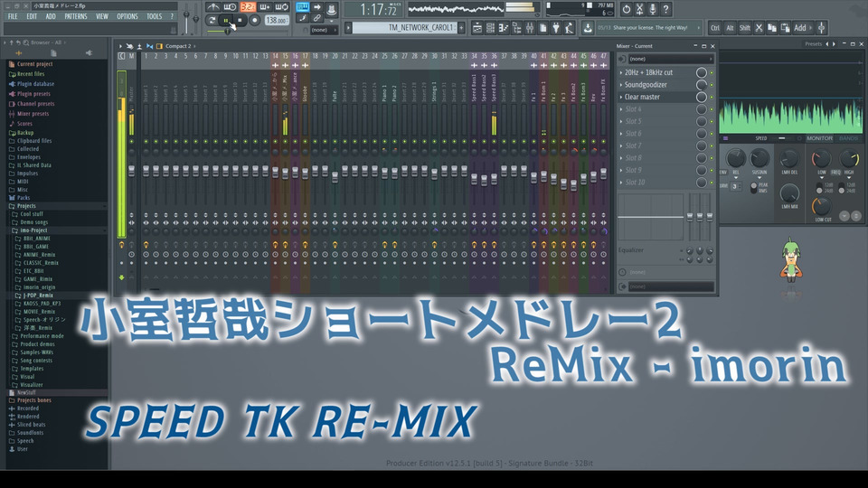Viewport: 868px width, 488px height.
Task: Open the plugin picker plug icon
Action: pos(556,28)
